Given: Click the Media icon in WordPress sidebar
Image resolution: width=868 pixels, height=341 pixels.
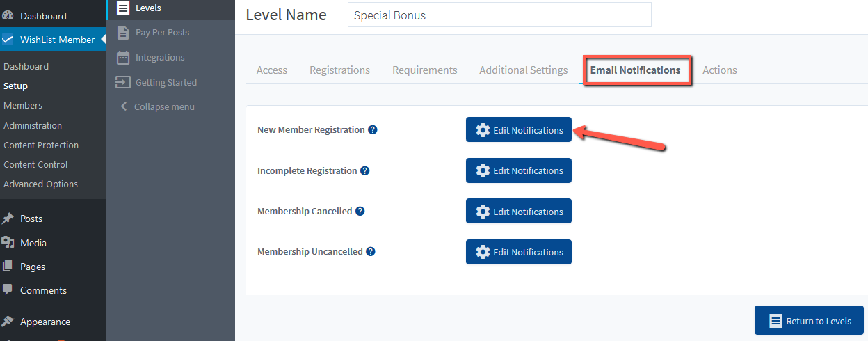Looking at the screenshot, I should (x=8, y=243).
